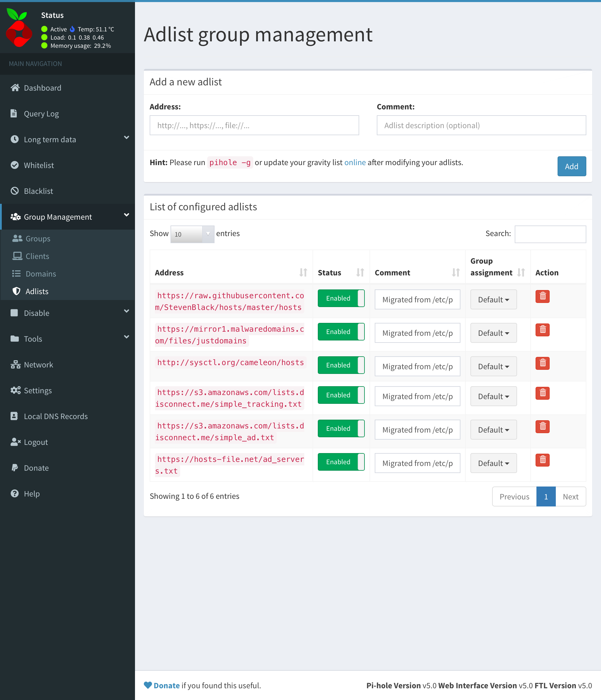Click the adlist Address input field

coord(254,125)
